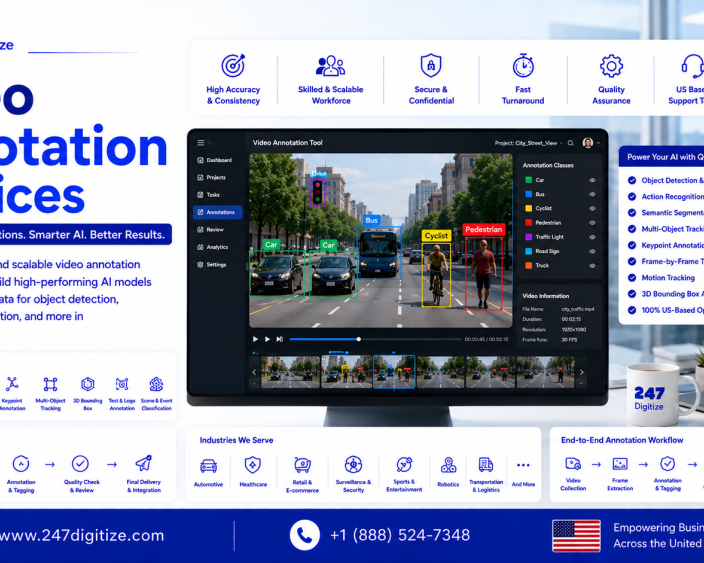Image resolution: width=704 pixels, height=563 pixels.
Task: Click the timeline next arrow
Action: click(581, 372)
